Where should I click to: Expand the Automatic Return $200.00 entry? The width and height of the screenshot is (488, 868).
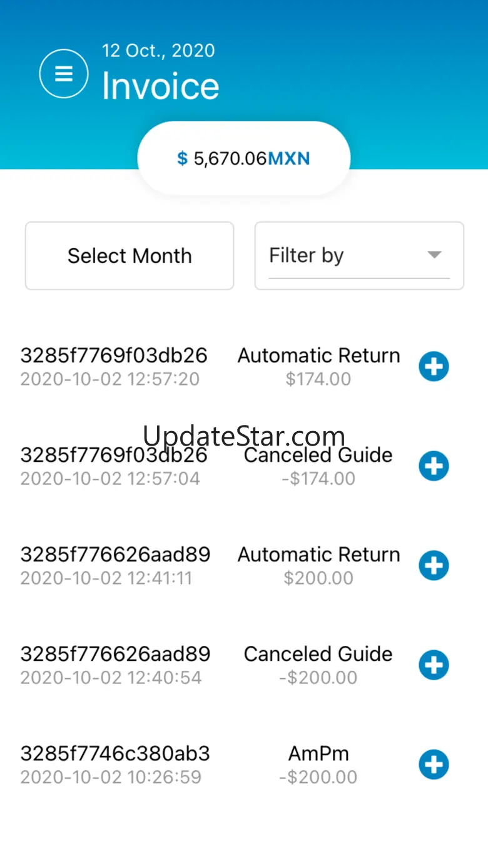pyautogui.click(x=434, y=565)
